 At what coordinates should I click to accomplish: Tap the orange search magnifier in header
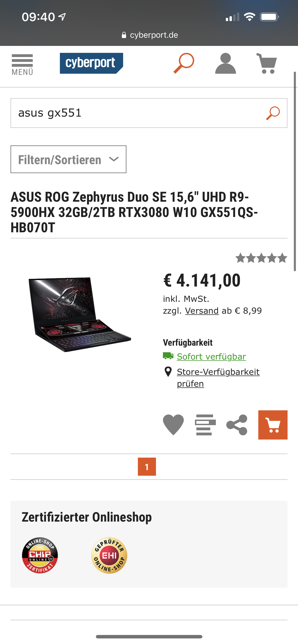(x=184, y=63)
